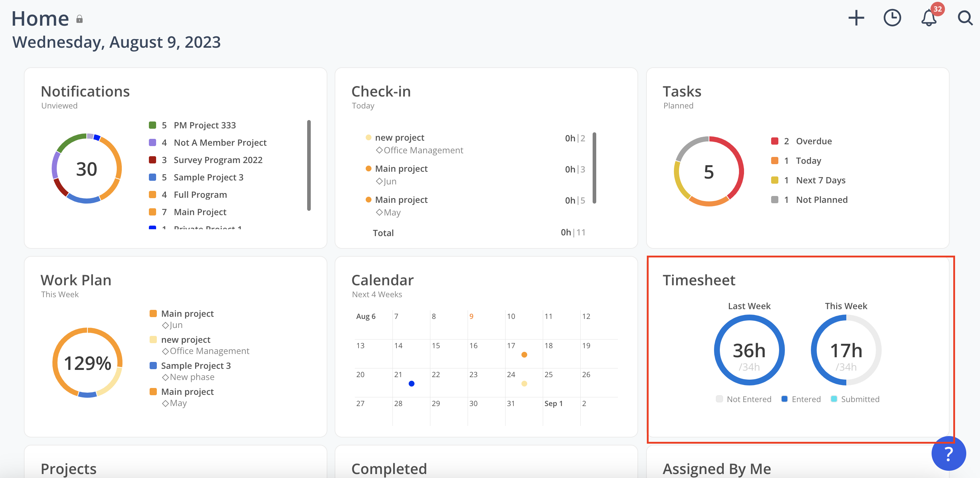
Task: Select Main project under Check-in
Action: [401, 168]
